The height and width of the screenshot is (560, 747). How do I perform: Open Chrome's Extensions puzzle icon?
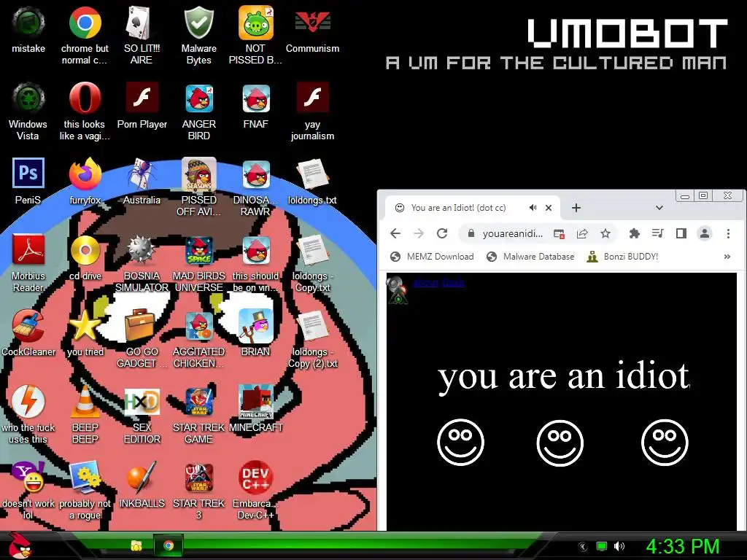click(635, 233)
